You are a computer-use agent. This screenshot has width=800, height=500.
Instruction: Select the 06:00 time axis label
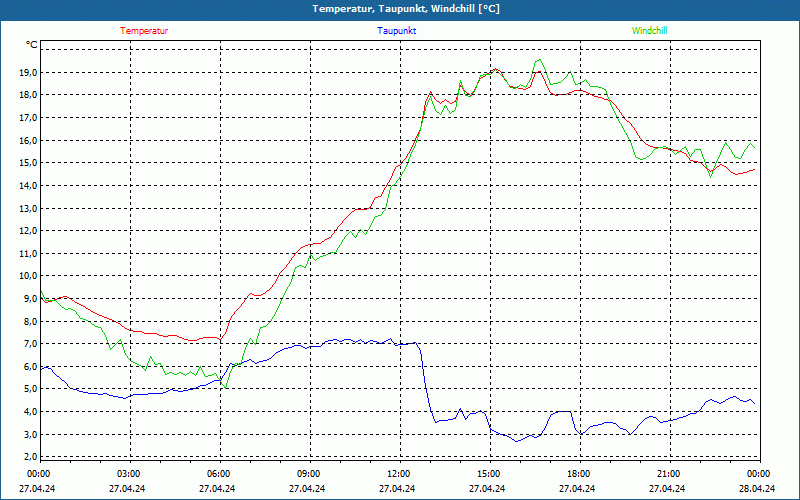click(219, 474)
